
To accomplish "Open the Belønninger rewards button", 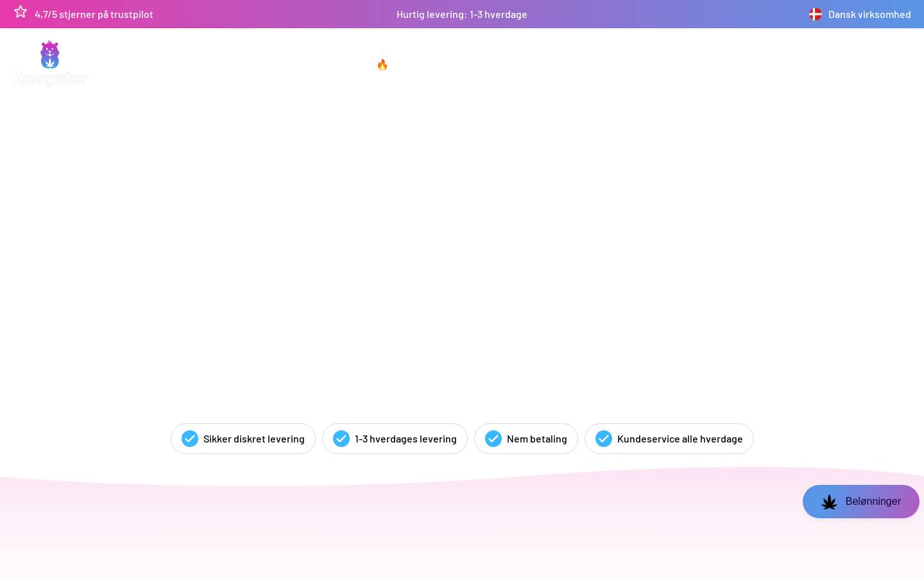I will (860, 502).
